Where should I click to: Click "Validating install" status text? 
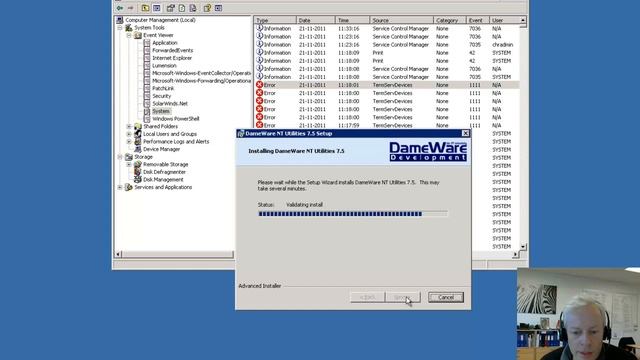coord(304,205)
